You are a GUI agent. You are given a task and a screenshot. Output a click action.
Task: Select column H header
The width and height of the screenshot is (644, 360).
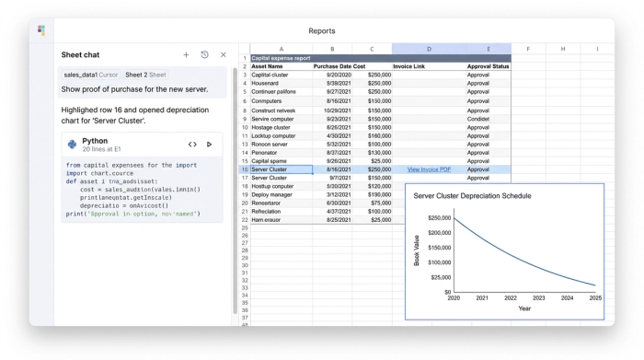click(563, 49)
